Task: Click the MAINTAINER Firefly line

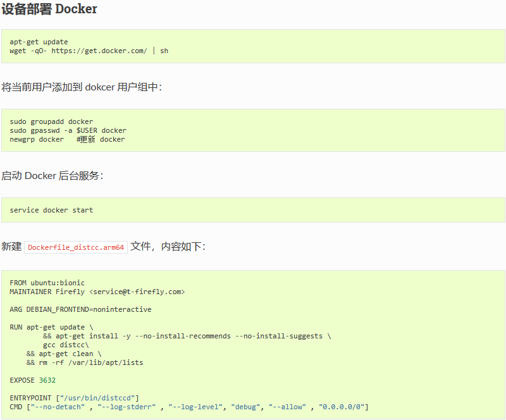Action: click(x=97, y=292)
